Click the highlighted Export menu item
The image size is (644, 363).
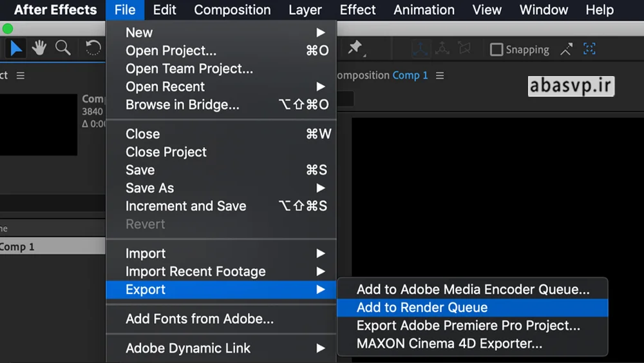(222, 289)
